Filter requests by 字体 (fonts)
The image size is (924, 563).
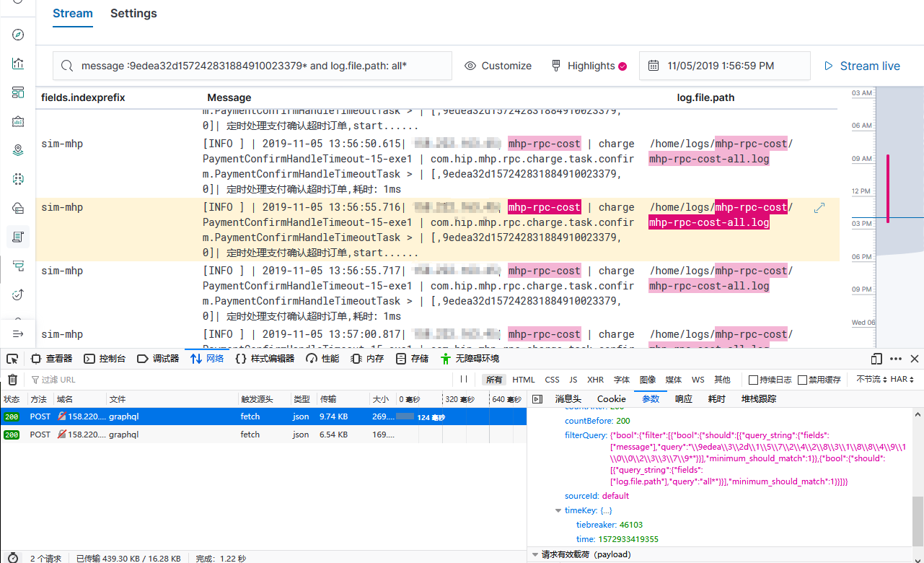point(622,380)
